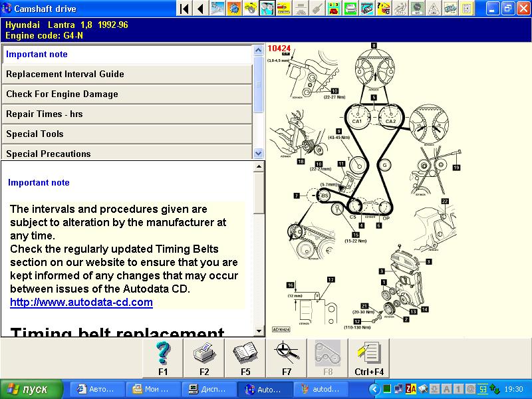Open help with the F1 question mark button
Image resolution: width=532 pixels, height=399 pixels.
pos(163,358)
